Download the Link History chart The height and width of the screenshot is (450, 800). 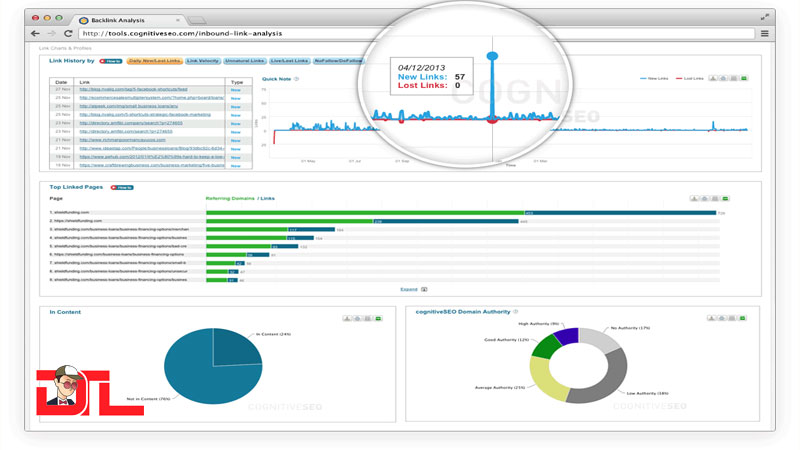coord(713,79)
